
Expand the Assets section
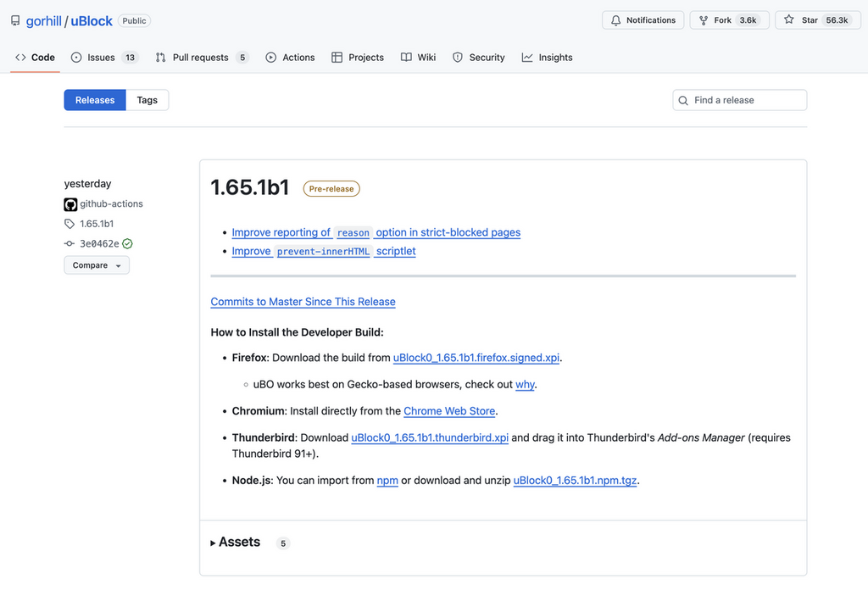(x=236, y=543)
